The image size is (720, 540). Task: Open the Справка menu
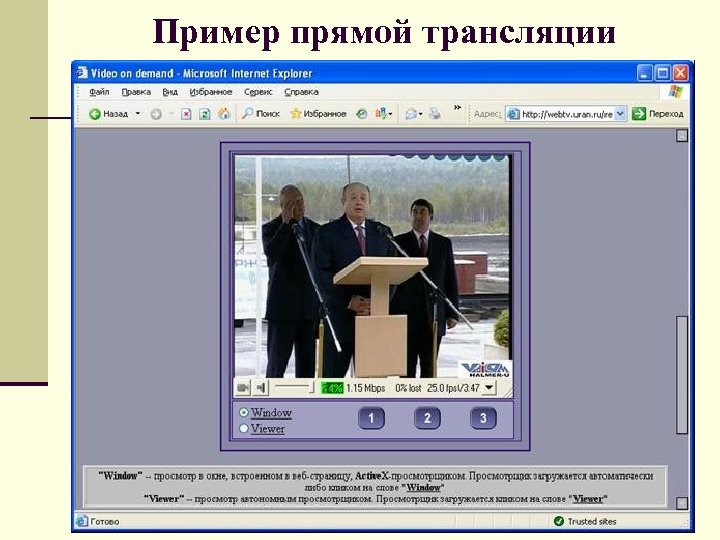[301, 92]
